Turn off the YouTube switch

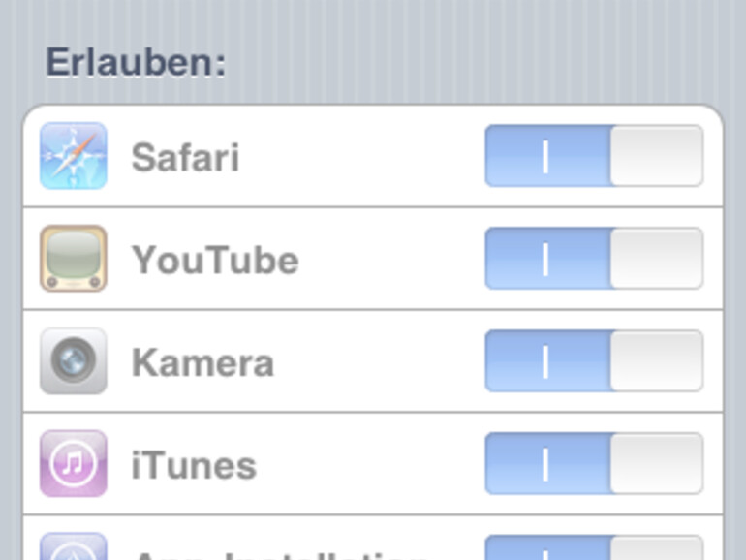[x=593, y=259]
